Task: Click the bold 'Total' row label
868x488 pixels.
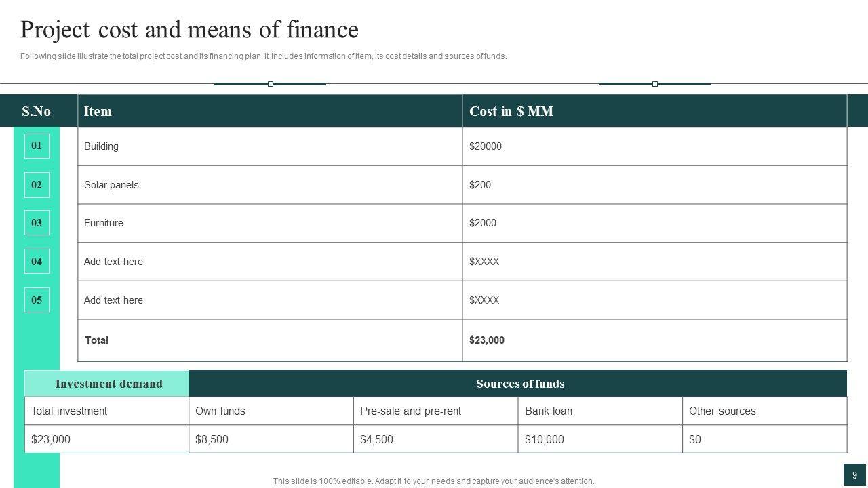Action: (96, 340)
